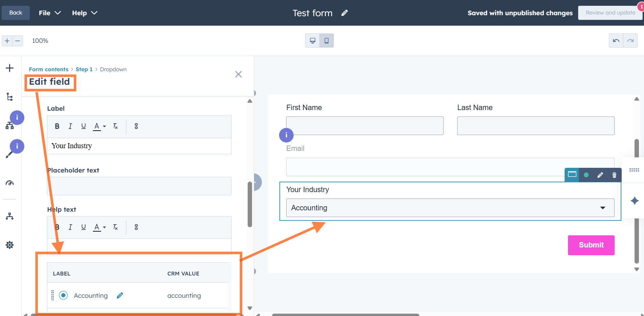Open the File menu
Image resolution: width=644 pixels, height=316 pixels.
50,13
